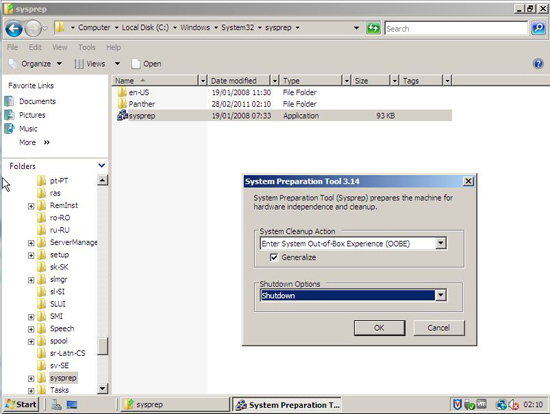
Task: Click the green Refresh icon
Action: pos(373,28)
